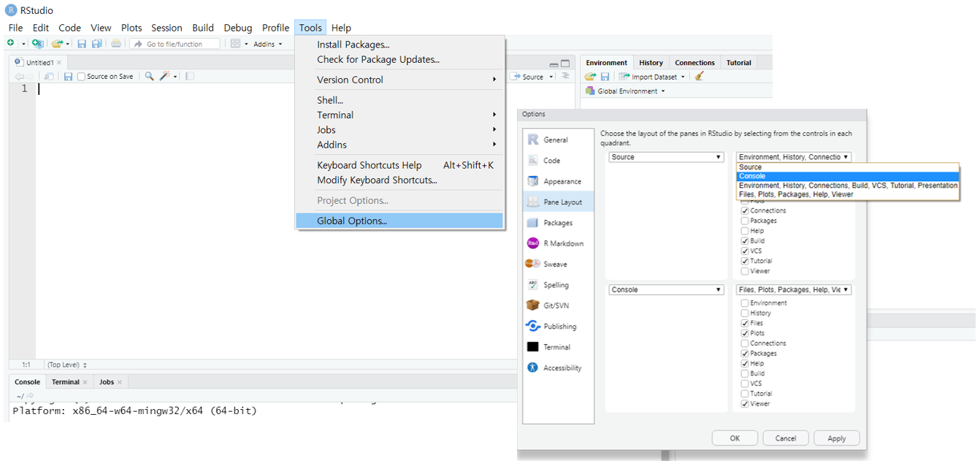980x466 pixels.
Task: Choose Source in the open dropdown list
Action: (x=848, y=167)
